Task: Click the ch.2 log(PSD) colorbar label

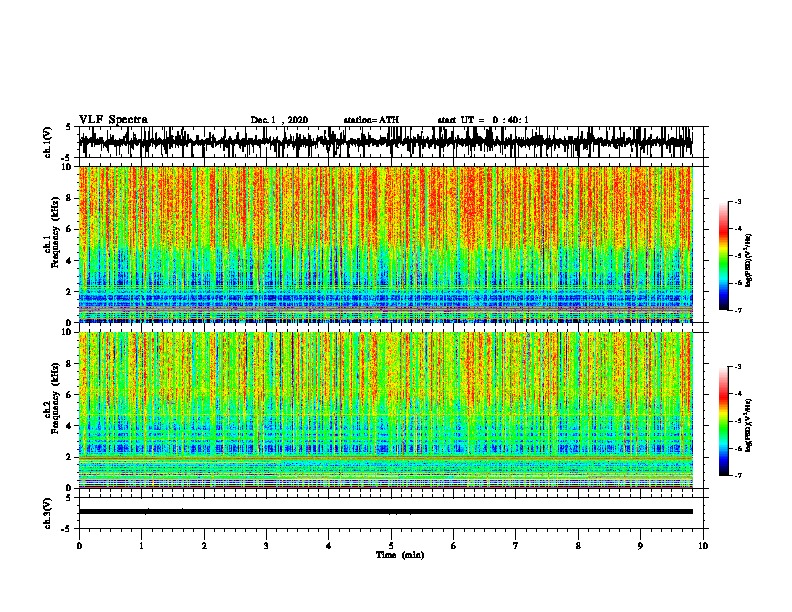Action: (748, 425)
